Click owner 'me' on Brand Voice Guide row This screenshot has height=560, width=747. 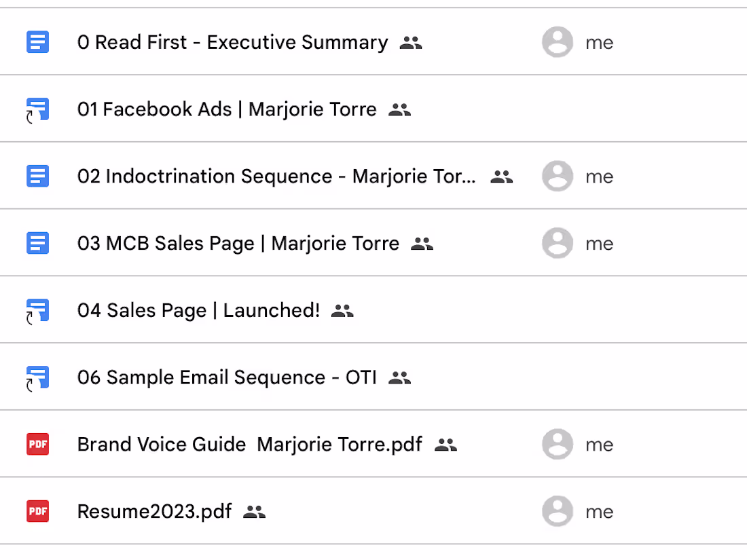coord(599,445)
